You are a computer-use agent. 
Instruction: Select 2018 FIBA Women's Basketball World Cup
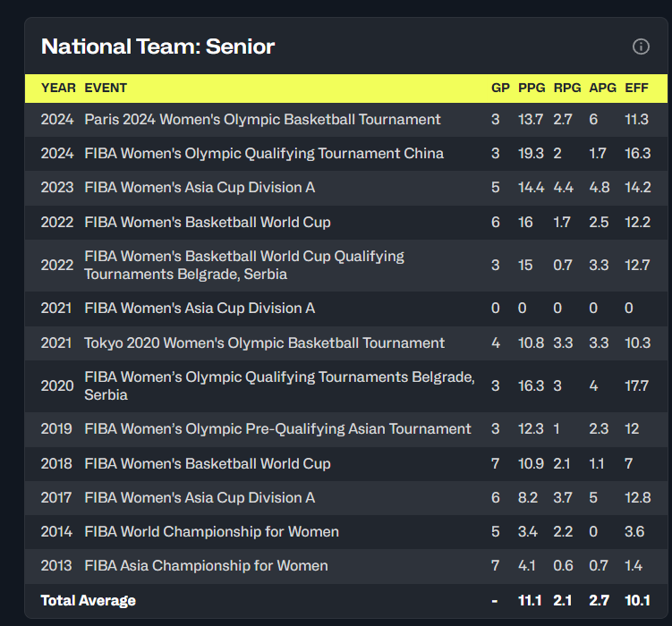pyautogui.click(x=207, y=463)
